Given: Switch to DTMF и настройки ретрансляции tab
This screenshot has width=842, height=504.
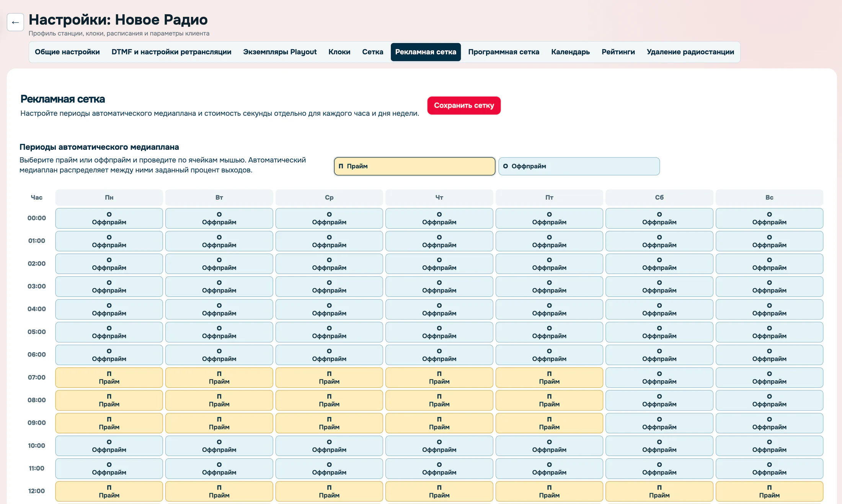Looking at the screenshot, I should tap(171, 52).
